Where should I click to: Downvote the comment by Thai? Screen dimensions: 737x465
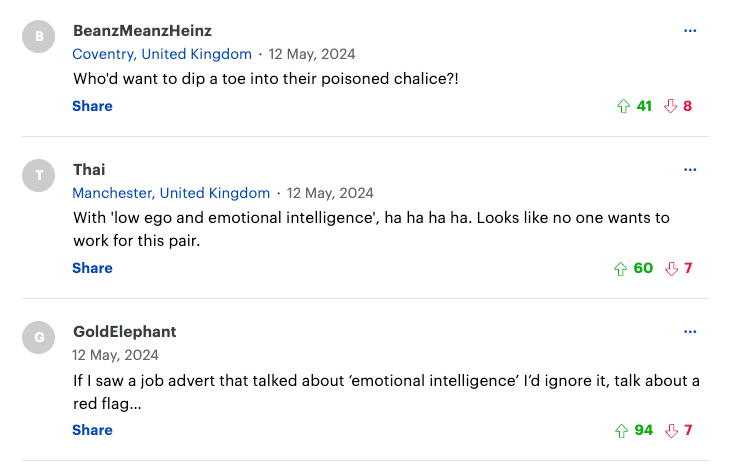pyautogui.click(x=671, y=268)
